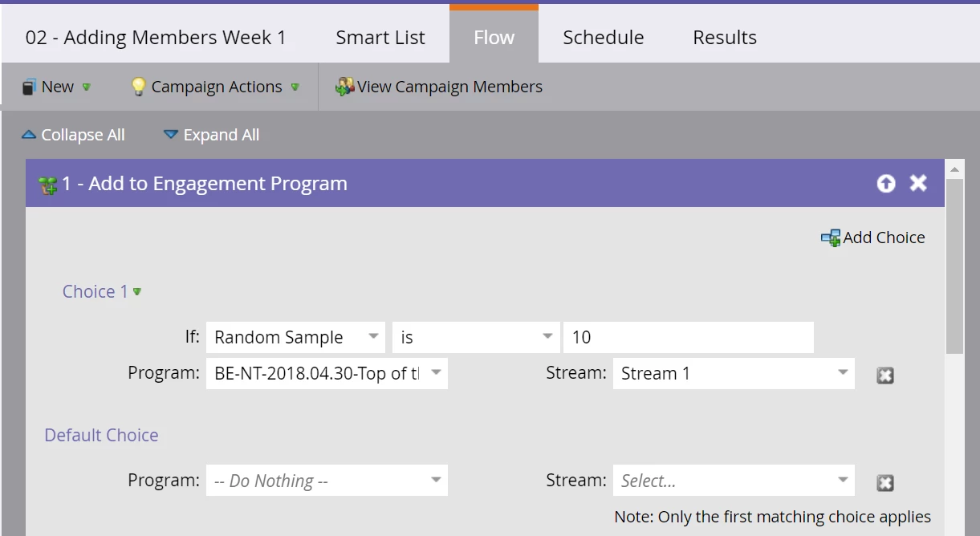
Task: Expand All flow steps
Action: point(211,135)
